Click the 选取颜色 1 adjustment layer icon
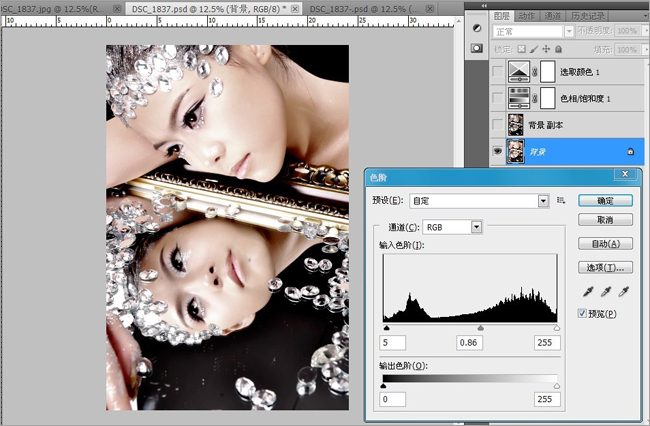 tap(518, 71)
